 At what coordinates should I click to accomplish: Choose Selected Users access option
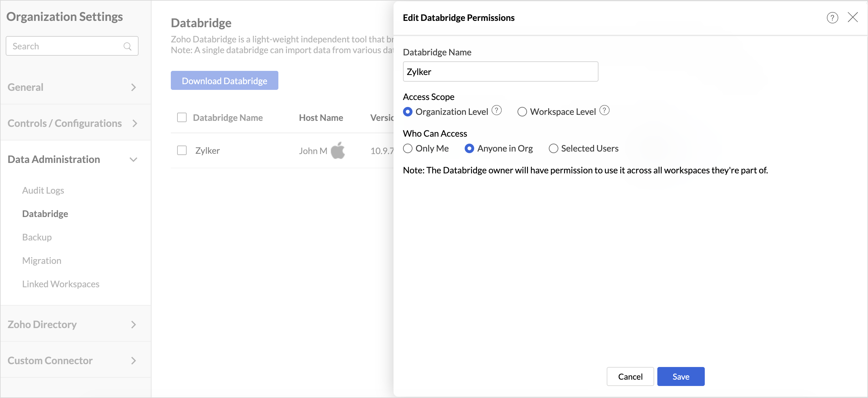553,148
